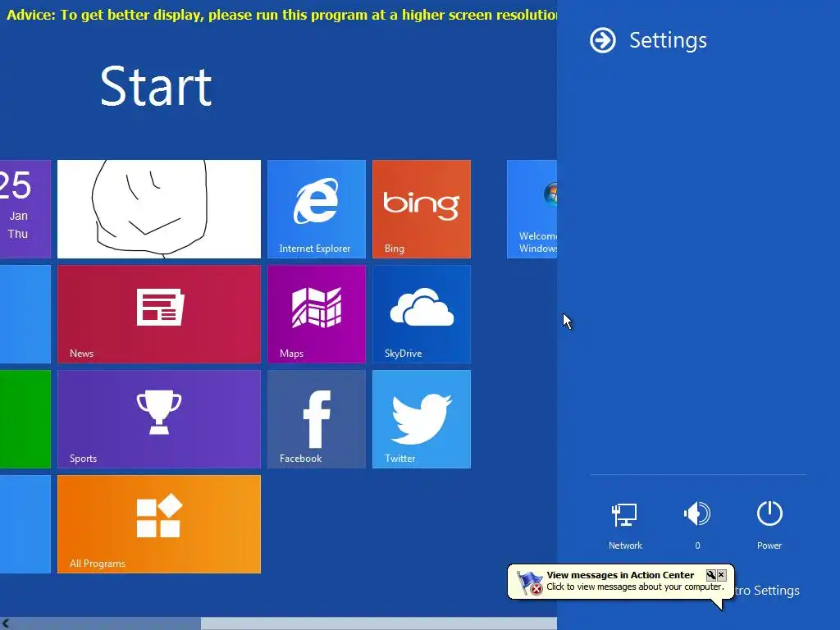The image size is (840, 630).
Task: Click the left scroll arrow at bottom
Action: coord(6,623)
